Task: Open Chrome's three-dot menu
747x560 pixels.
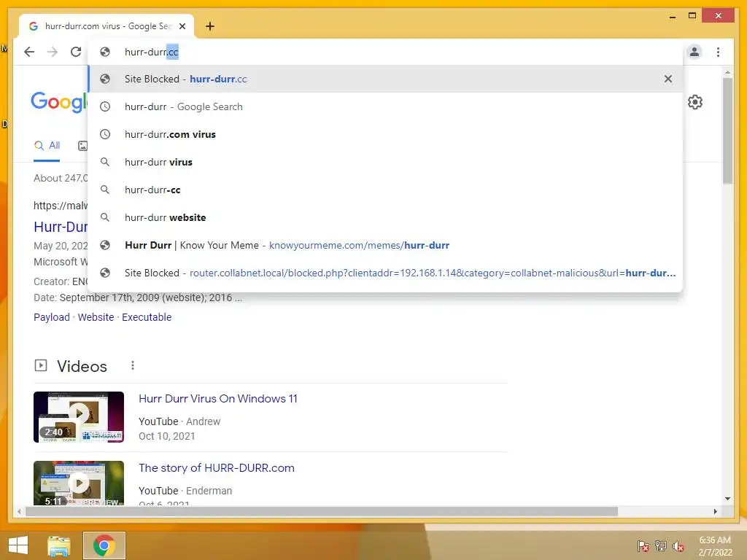Action: pos(718,52)
